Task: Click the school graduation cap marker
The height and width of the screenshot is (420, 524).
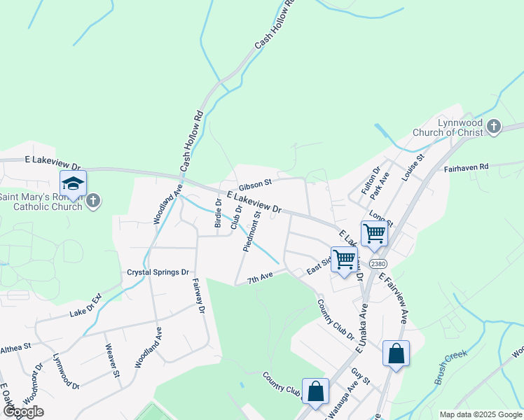Action: click(x=73, y=185)
